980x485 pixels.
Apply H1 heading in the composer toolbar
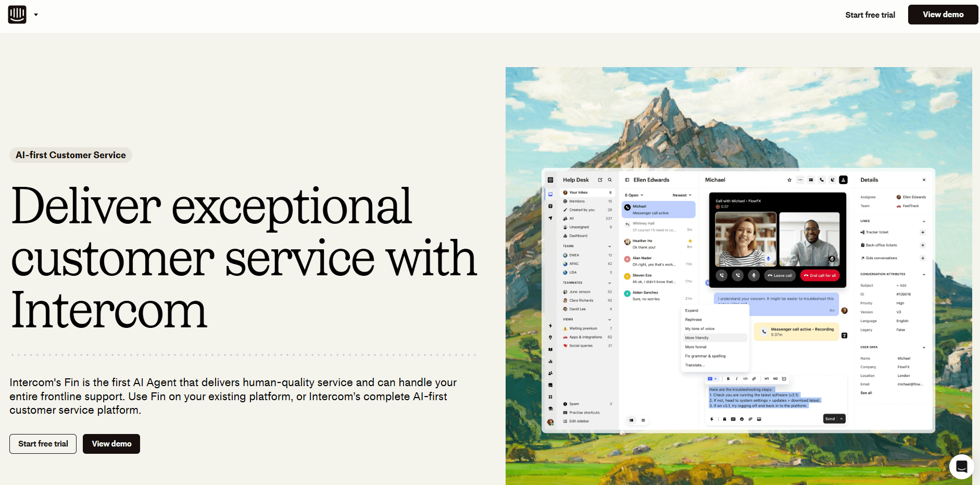click(x=767, y=379)
